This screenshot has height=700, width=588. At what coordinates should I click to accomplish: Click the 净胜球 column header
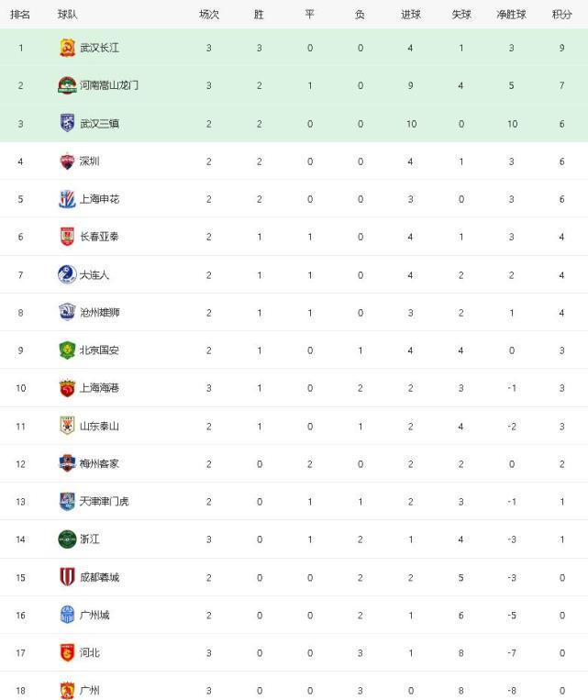click(x=511, y=15)
